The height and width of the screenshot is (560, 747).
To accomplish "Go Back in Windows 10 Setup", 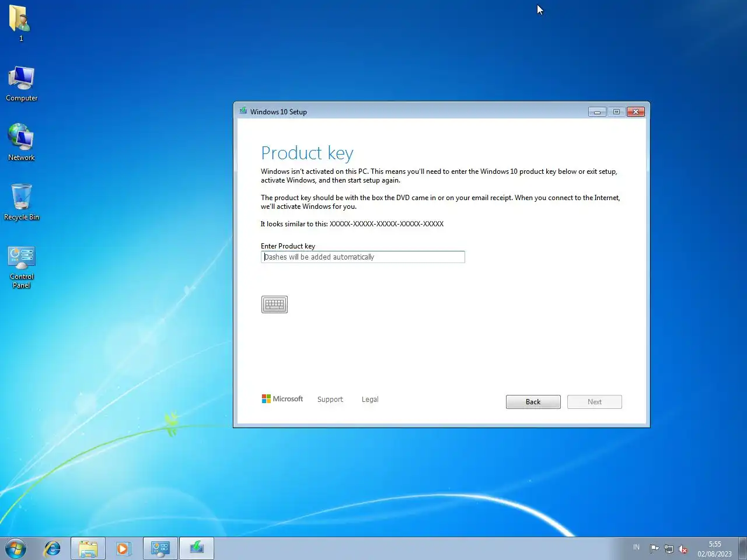I will (x=533, y=402).
